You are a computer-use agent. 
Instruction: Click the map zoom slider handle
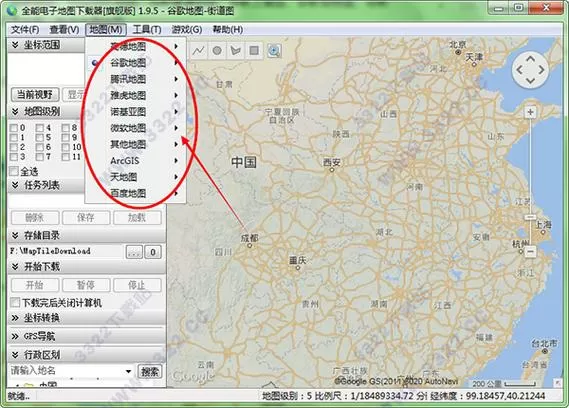pos(530,217)
